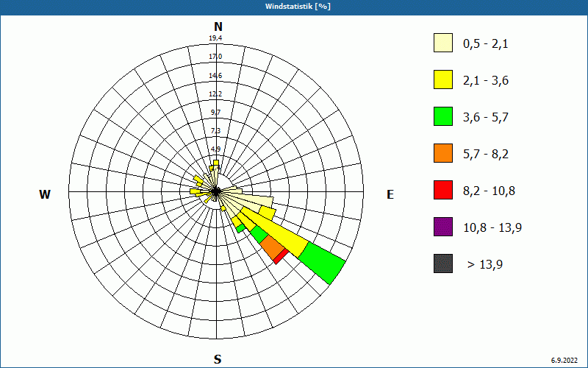Viewport: 588px width, 368px height.
Task: Click the small yellow north wind bar
Action: [x=215, y=163]
